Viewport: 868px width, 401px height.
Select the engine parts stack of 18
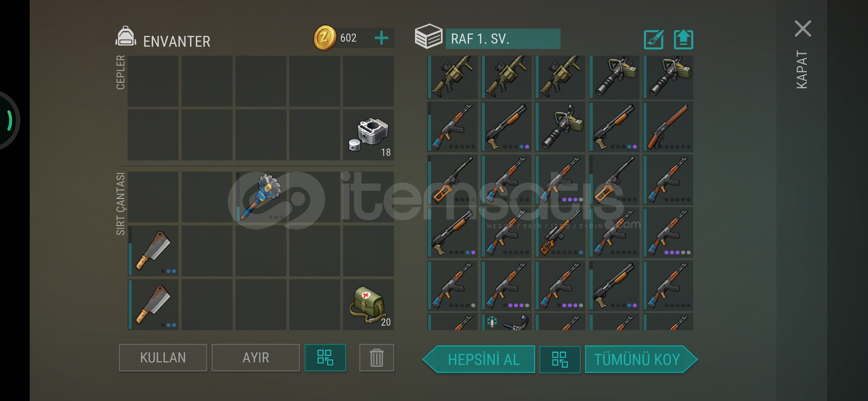coord(368,135)
